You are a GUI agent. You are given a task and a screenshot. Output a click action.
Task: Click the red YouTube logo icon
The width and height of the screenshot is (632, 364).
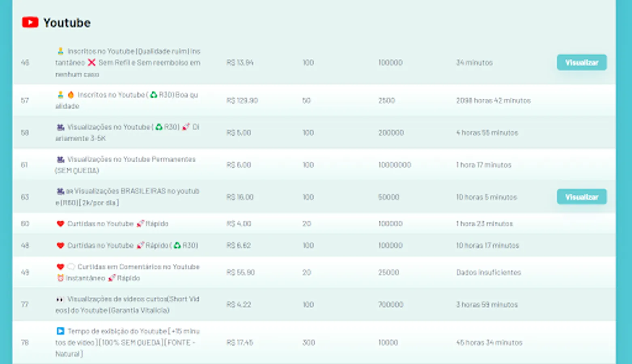click(30, 22)
